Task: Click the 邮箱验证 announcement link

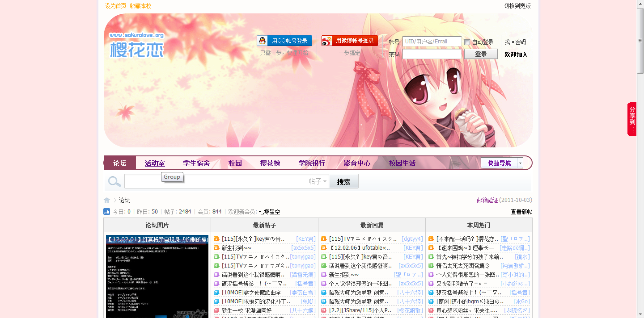Action: (x=487, y=200)
